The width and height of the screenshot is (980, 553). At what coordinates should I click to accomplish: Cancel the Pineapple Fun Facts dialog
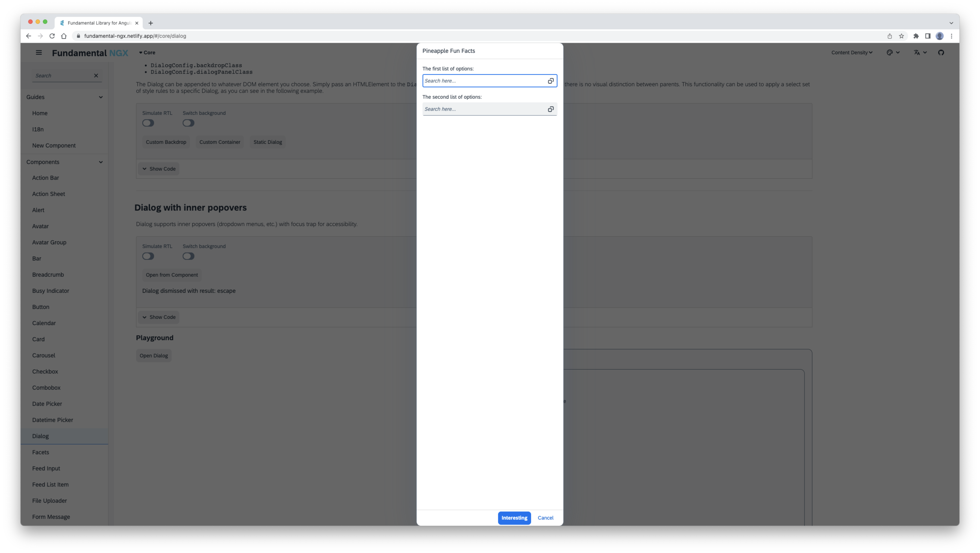545,518
